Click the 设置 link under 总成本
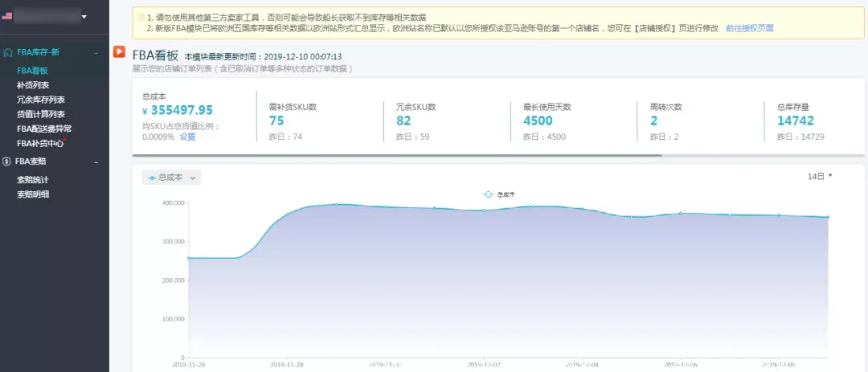The height and width of the screenshot is (372, 868). click(187, 137)
